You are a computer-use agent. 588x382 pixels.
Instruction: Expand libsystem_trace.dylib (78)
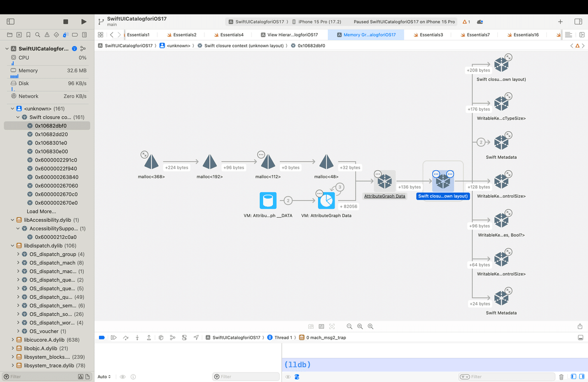[13, 365]
